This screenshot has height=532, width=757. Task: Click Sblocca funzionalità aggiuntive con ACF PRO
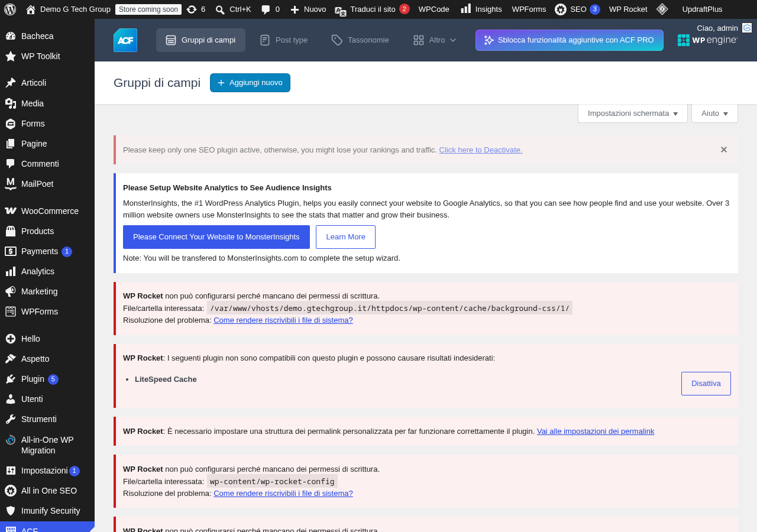coord(570,40)
